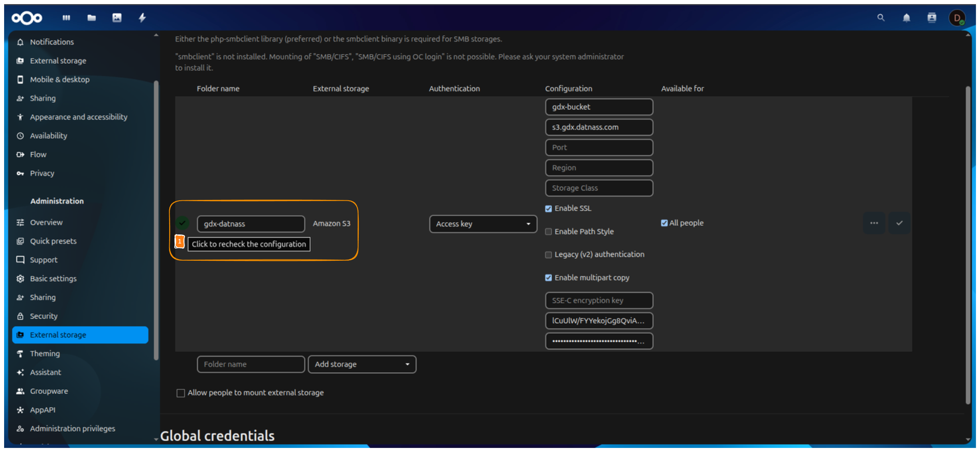The height and width of the screenshot is (452, 980).
Task: Open the Contacts menu icon
Action: (932, 18)
